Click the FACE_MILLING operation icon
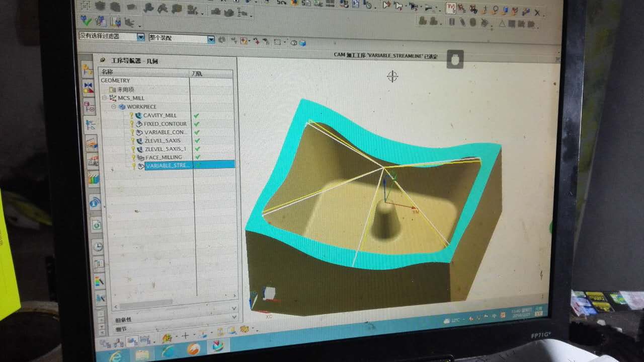The width and height of the screenshot is (644, 362). (140, 158)
